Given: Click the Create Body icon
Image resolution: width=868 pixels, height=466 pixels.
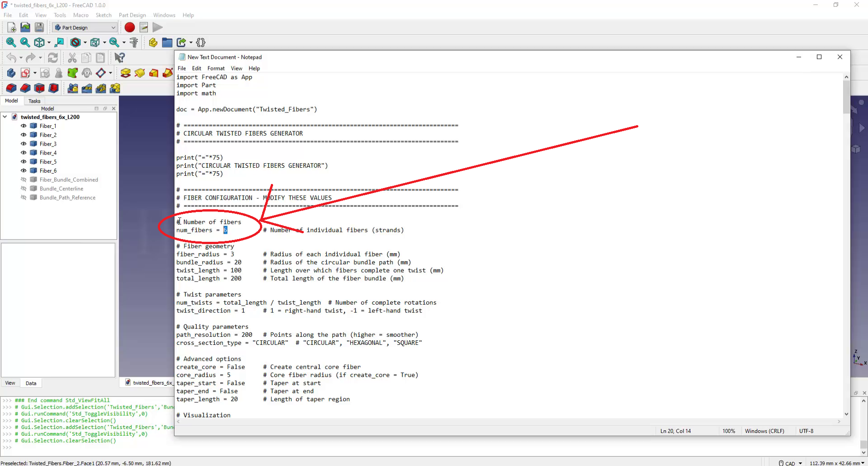Looking at the screenshot, I should pos(11,73).
